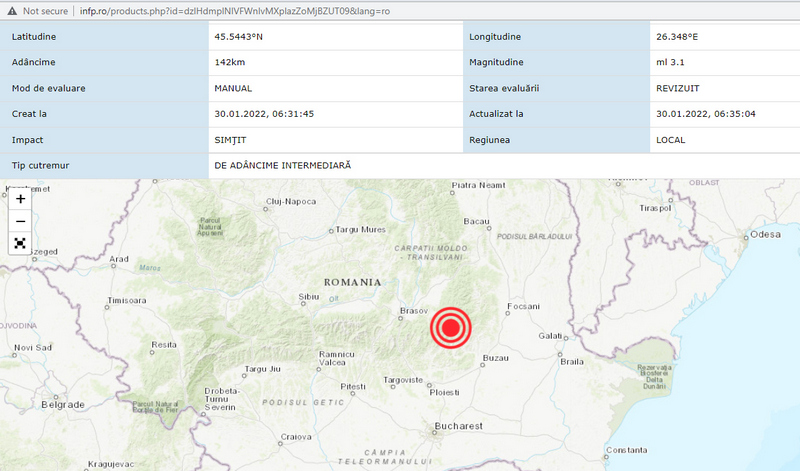Screen dimensions: 800x471
Task: Click the ROMANIA country label
Action: point(351,282)
